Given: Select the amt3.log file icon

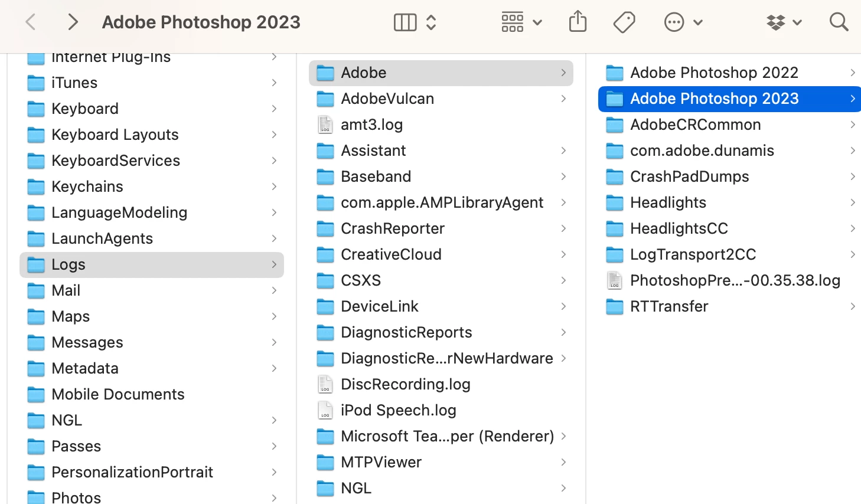Looking at the screenshot, I should coord(325,125).
